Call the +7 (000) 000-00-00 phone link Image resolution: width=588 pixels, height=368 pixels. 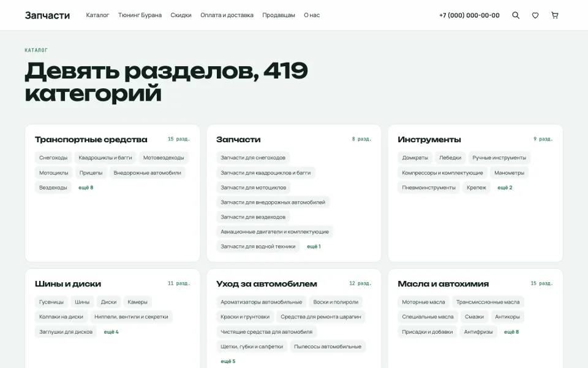point(469,15)
